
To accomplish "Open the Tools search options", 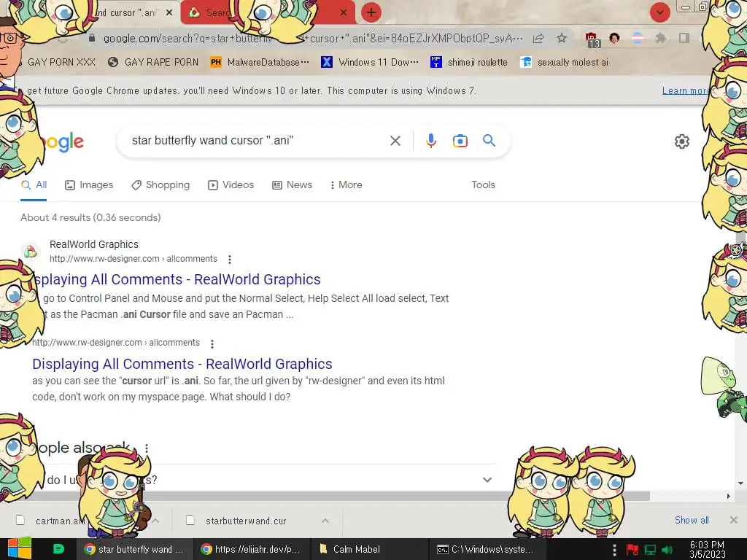I will [x=483, y=184].
